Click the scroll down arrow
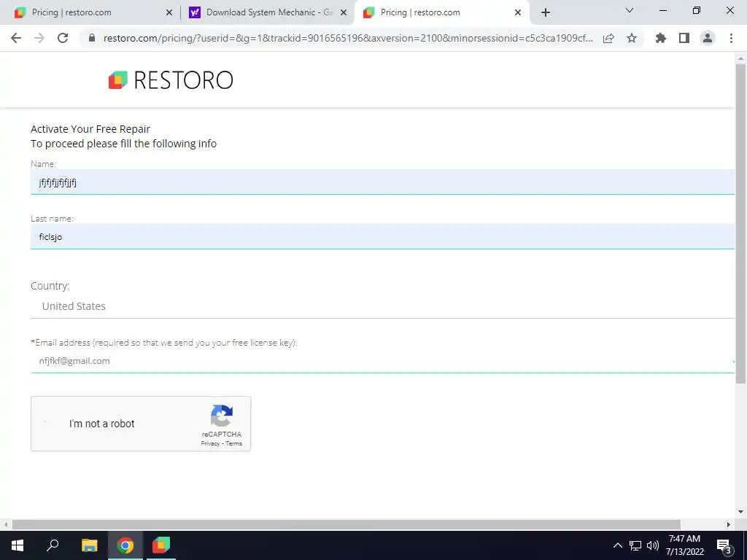The image size is (747, 560). pos(740,513)
